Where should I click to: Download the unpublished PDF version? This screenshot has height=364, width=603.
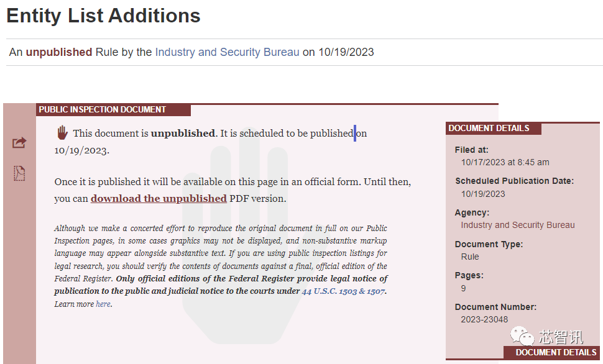159,199
